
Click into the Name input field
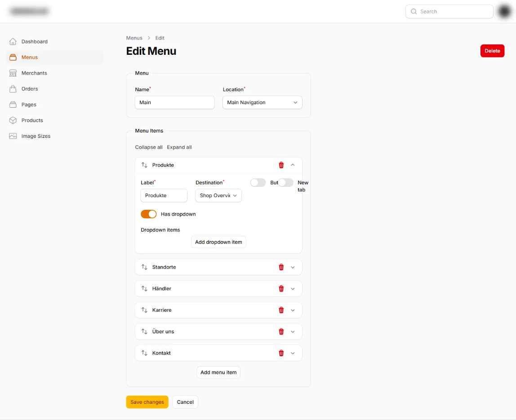click(175, 102)
